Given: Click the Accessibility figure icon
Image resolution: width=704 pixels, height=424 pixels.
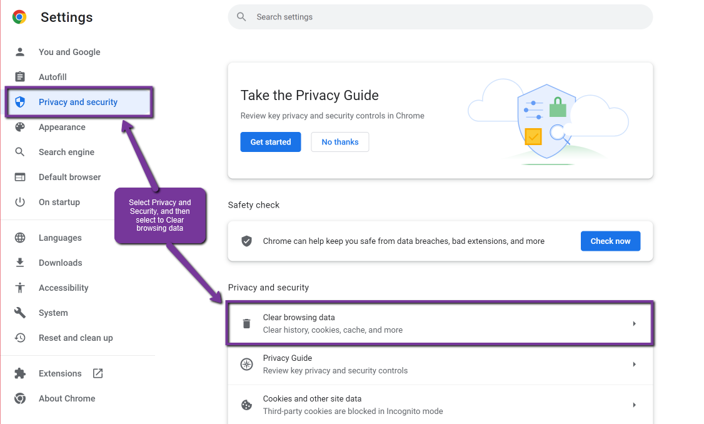Looking at the screenshot, I should [x=20, y=287].
